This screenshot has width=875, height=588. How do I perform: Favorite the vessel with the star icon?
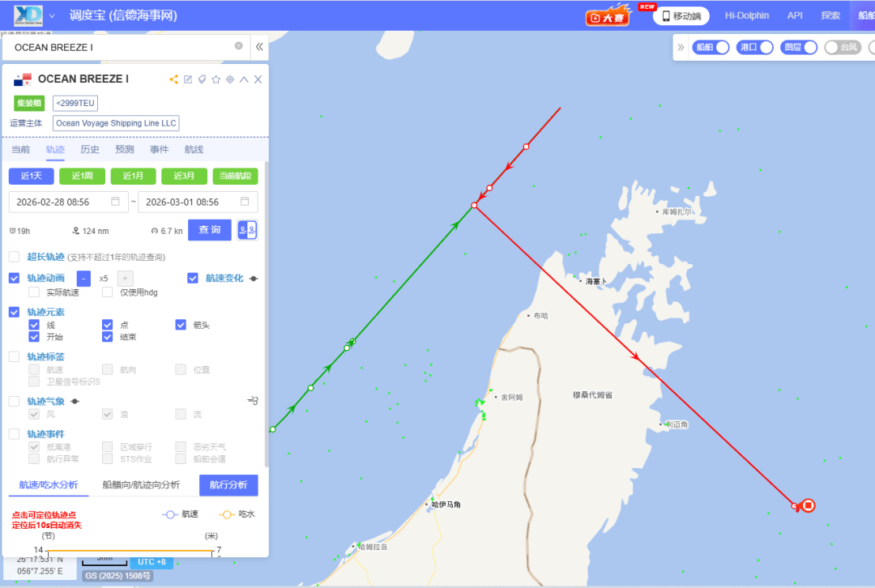click(216, 79)
